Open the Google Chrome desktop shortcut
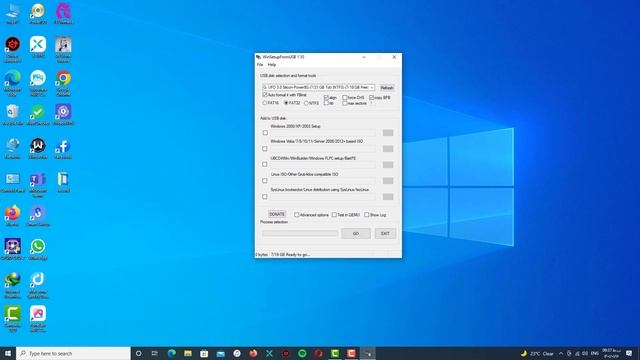The image size is (640, 360). pos(63,82)
